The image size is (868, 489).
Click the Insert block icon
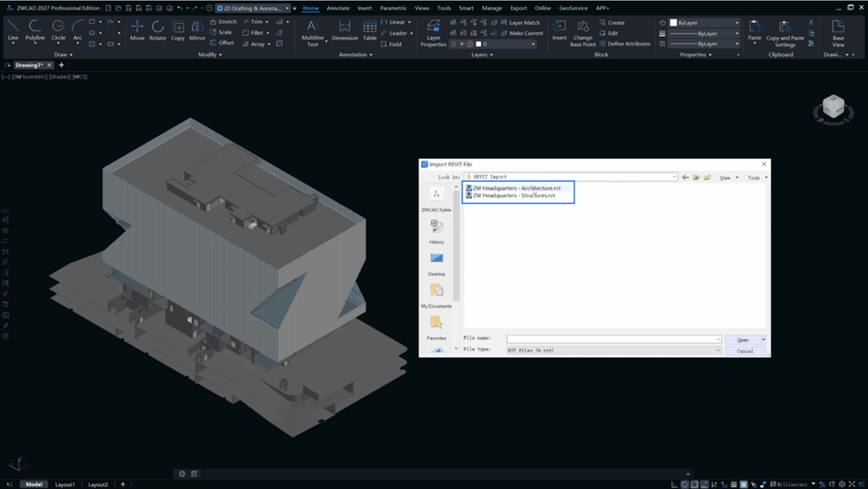tap(559, 30)
